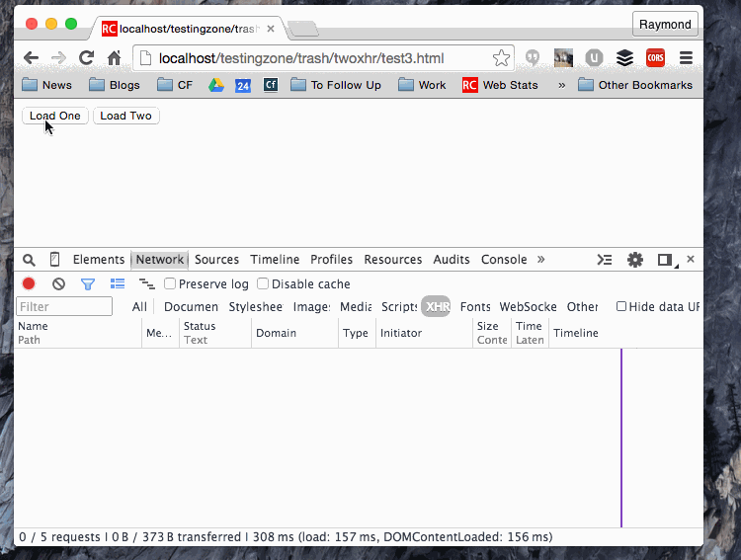This screenshot has width=741, height=560.
Task: Switch to the Timeline tab
Action: click(275, 260)
